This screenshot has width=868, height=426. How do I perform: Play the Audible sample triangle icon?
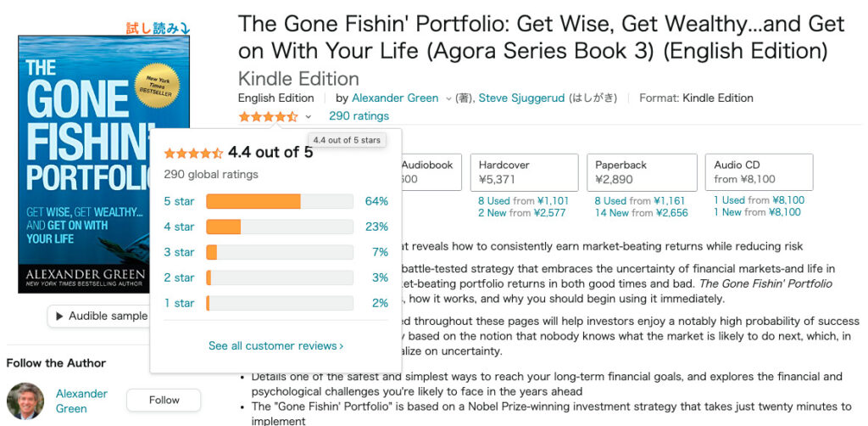point(60,317)
